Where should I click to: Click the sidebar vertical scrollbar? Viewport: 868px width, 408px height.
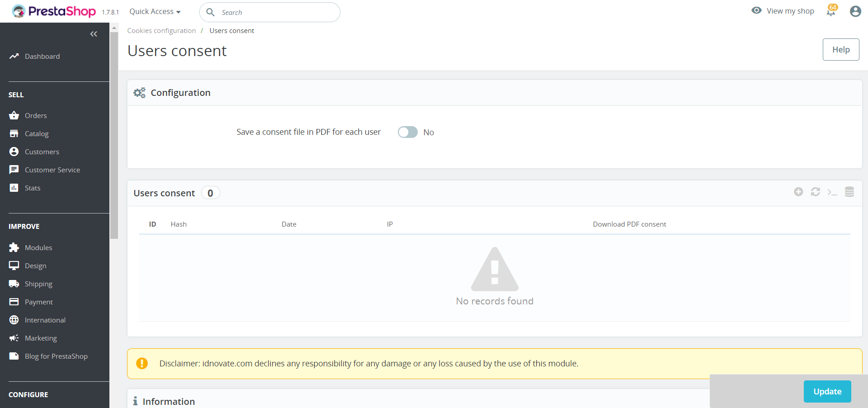114,136
